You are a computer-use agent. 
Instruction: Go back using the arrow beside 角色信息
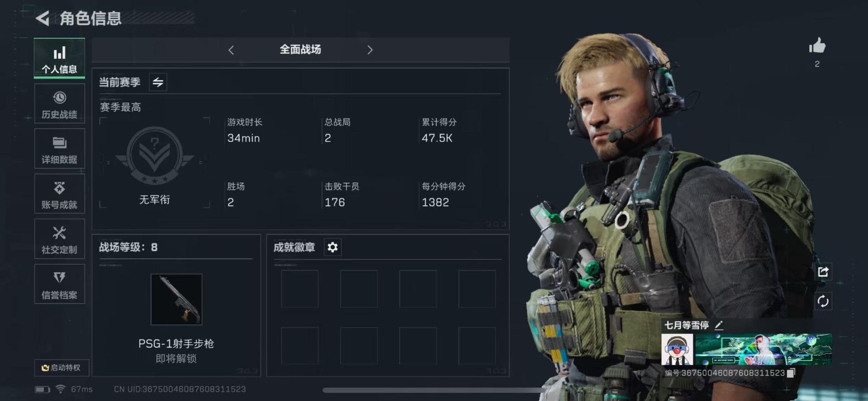pyautogui.click(x=43, y=19)
